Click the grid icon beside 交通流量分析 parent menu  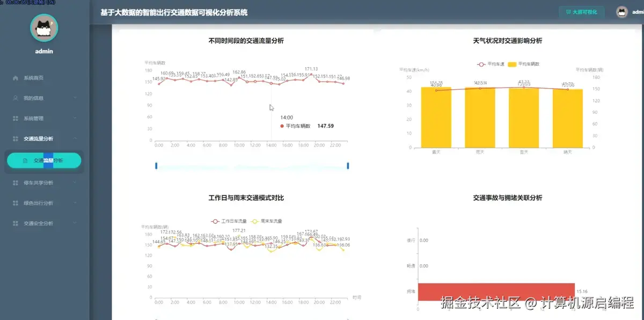click(15, 139)
